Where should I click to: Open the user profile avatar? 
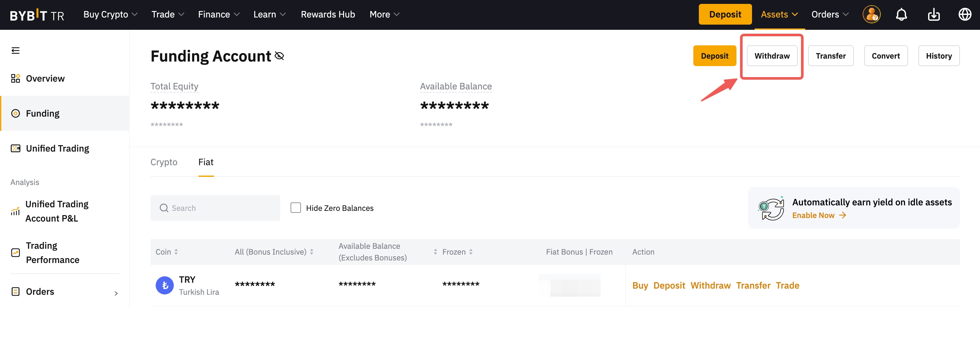tap(871, 15)
